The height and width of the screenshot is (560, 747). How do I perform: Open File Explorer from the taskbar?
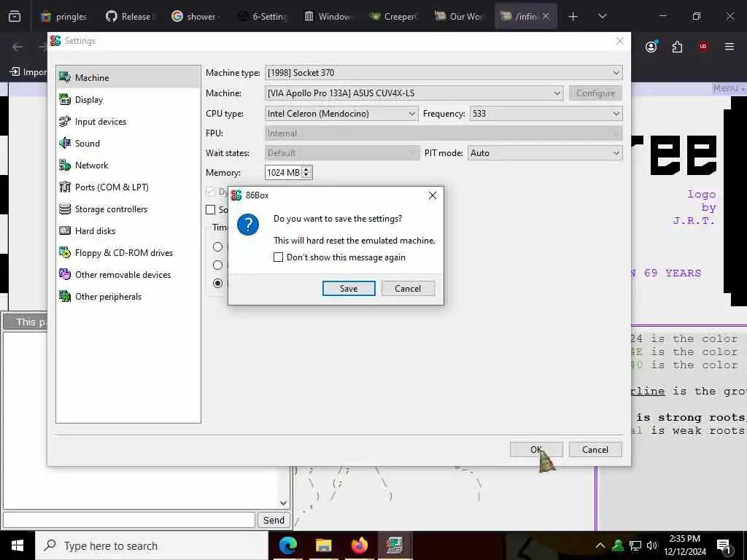(x=323, y=545)
